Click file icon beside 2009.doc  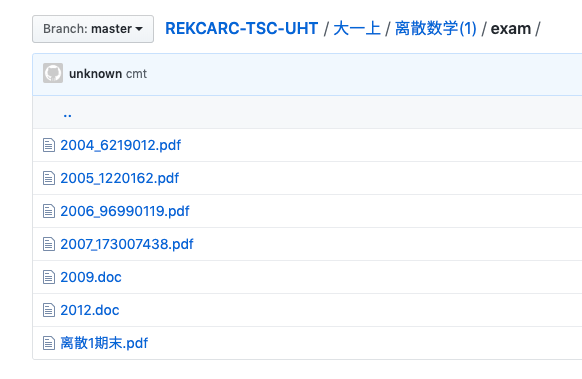[x=49, y=277]
